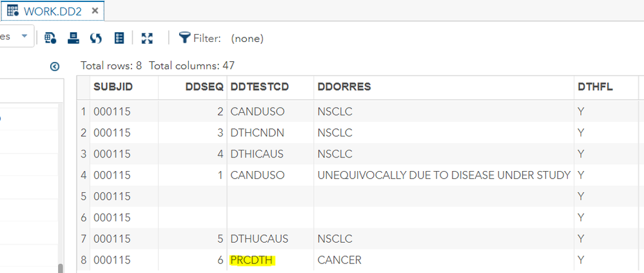Screen dimensions: 644x273
Task: Maximize the table view
Action: (x=146, y=38)
